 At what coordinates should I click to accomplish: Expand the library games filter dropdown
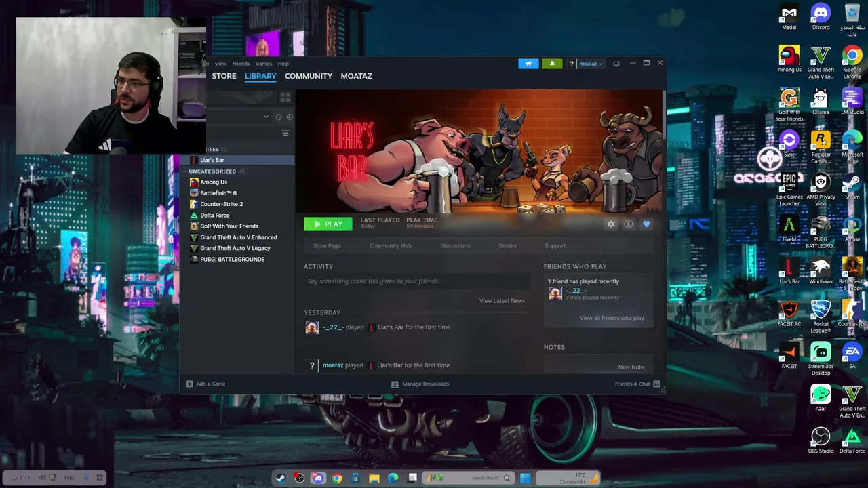266,117
